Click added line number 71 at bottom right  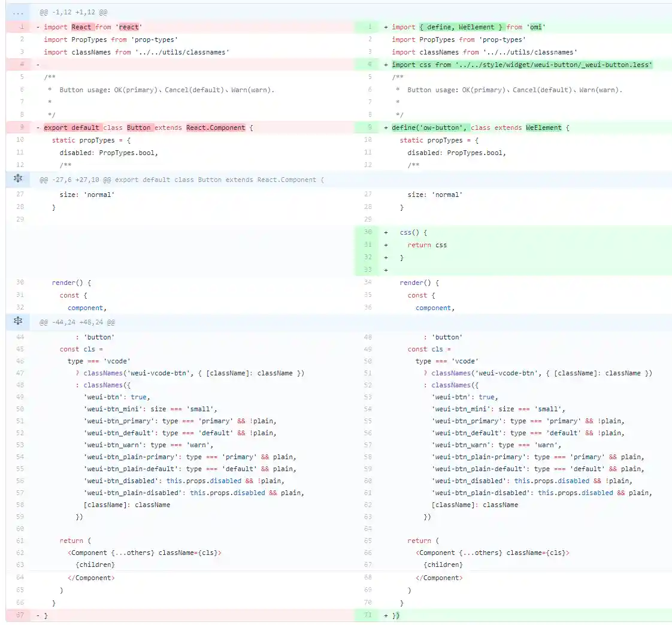click(369, 615)
